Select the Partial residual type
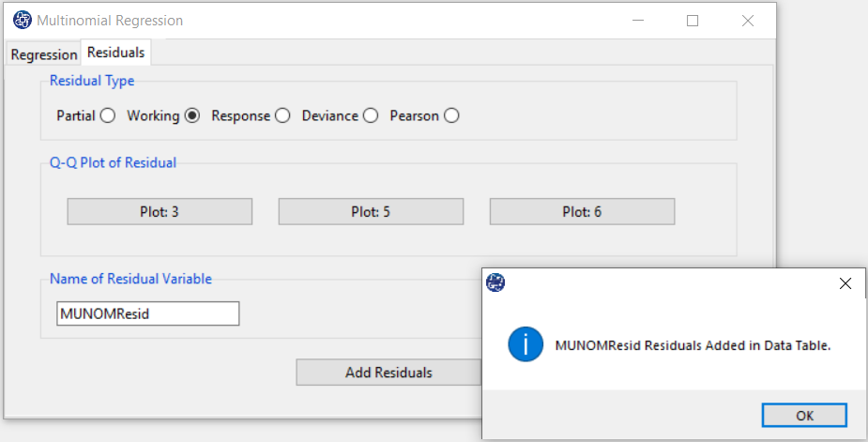The image size is (868, 442). [x=107, y=115]
